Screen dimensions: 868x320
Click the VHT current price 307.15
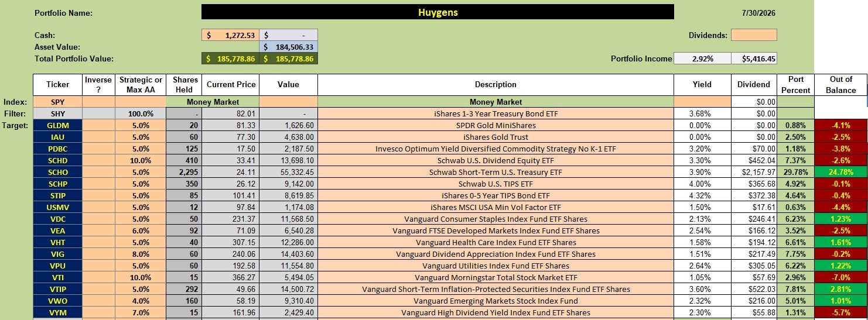click(x=231, y=242)
